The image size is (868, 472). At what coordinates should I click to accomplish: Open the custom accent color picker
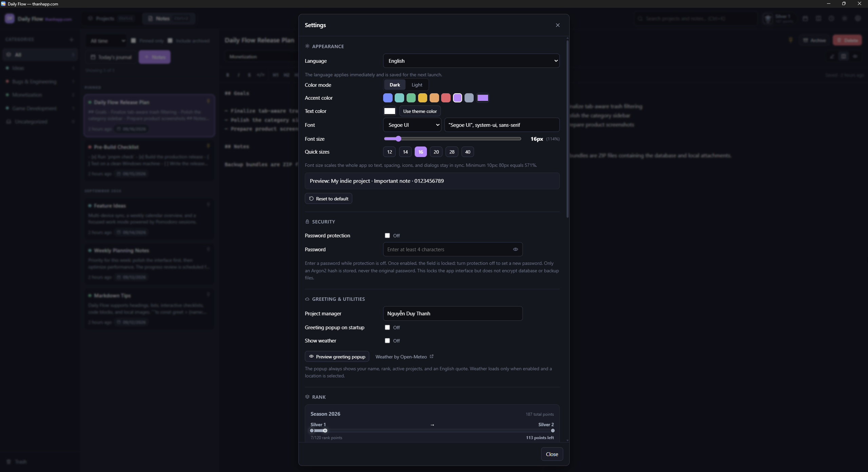(x=483, y=98)
